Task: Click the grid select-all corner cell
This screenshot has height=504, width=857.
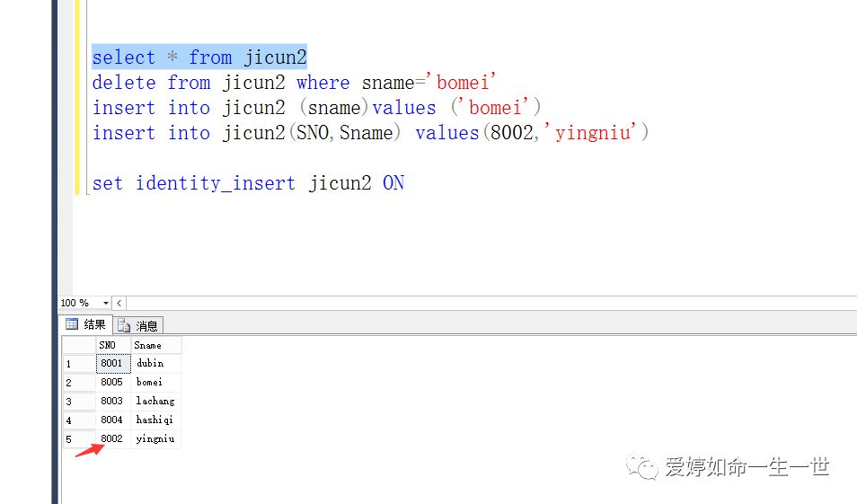Action: pyautogui.click(x=79, y=345)
